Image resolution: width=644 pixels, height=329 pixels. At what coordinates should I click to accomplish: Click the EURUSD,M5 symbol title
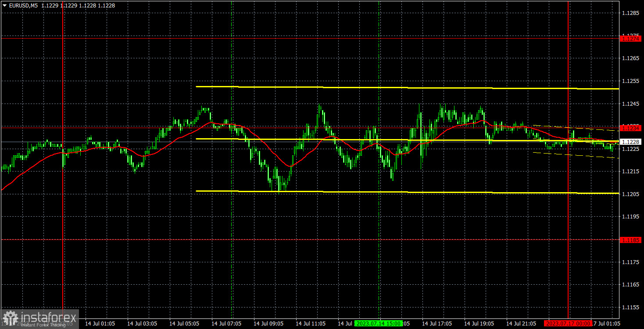click(23, 5)
